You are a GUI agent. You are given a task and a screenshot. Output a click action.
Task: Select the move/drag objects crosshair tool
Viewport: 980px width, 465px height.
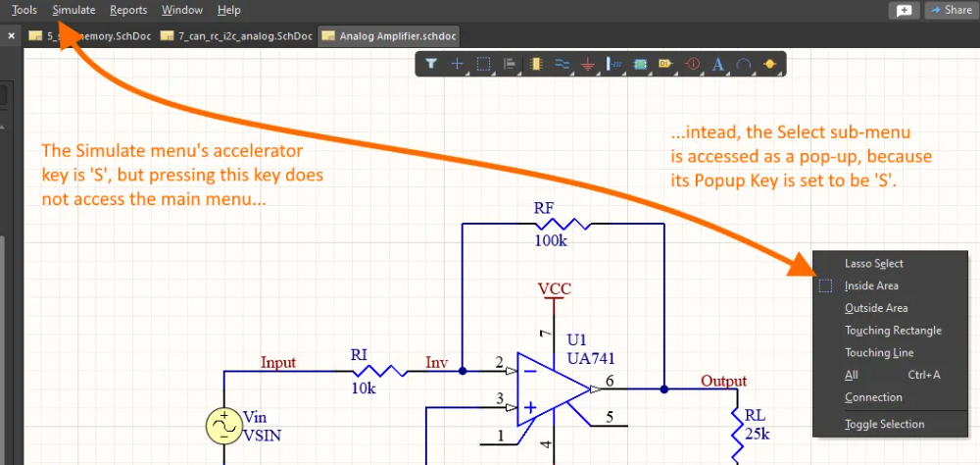tap(457, 64)
